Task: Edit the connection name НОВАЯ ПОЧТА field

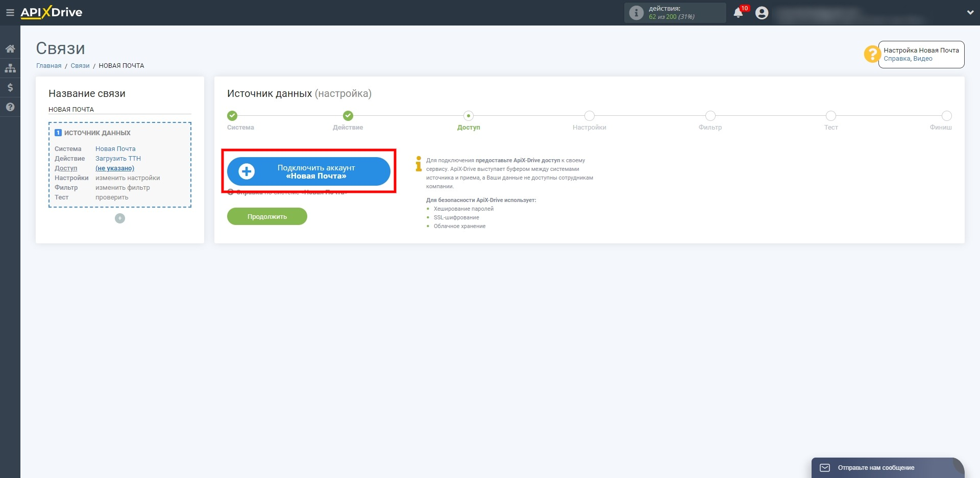Action: pos(120,109)
